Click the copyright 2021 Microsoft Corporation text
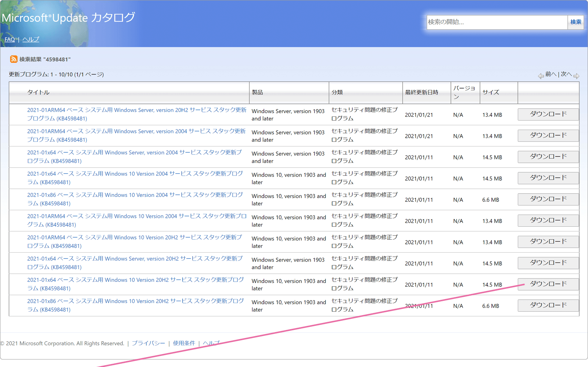The image size is (588, 367). coord(62,343)
